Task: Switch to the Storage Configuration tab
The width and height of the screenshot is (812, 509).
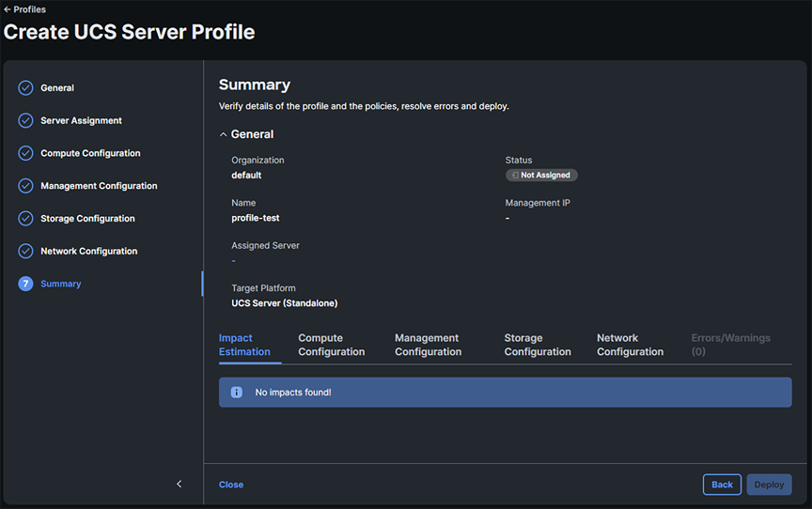Action: coord(538,345)
